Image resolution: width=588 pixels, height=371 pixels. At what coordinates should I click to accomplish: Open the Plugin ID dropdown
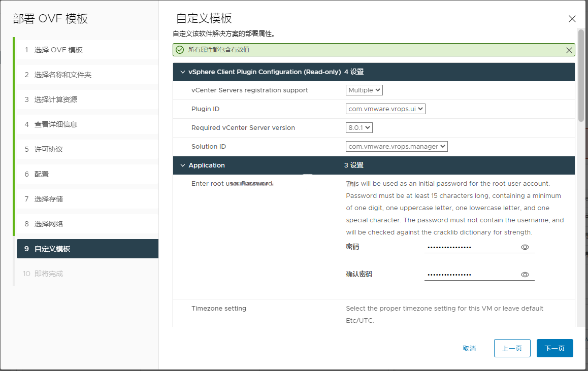(385, 109)
